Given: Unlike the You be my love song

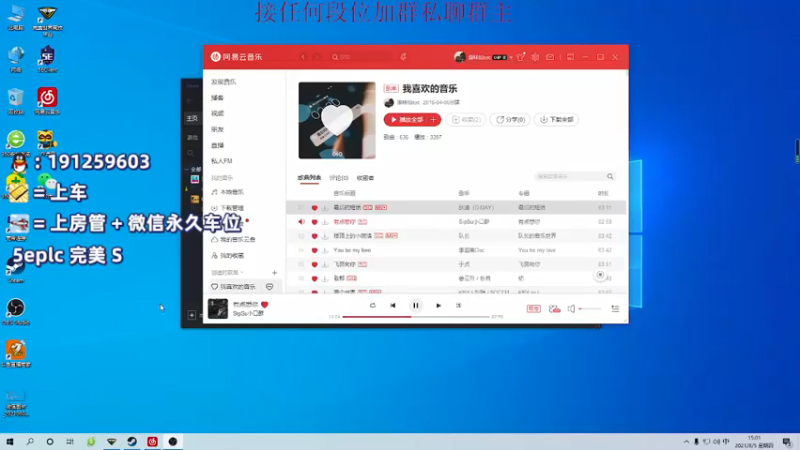Looking at the screenshot, I should pyautogui.click(x=314, y=251).
